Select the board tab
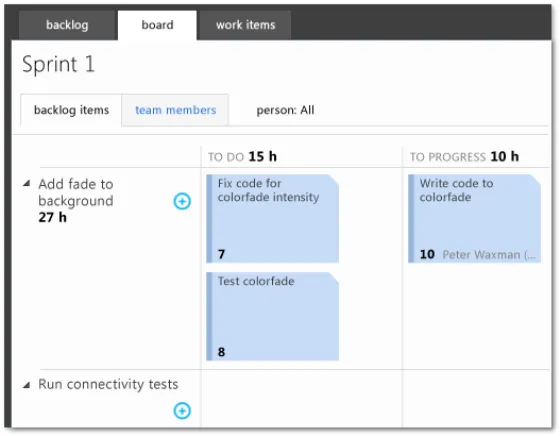The width and height of the screenshot is (560, 436). click(157, 25)
